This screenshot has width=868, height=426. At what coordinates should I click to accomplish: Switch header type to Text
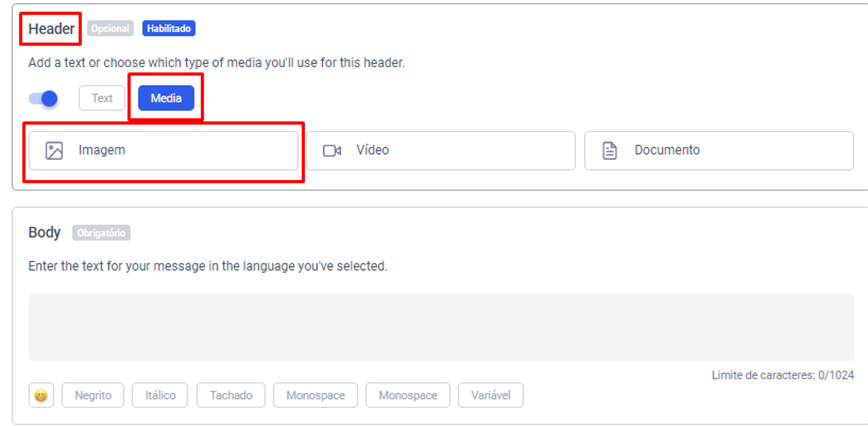(x=102, y=99)
